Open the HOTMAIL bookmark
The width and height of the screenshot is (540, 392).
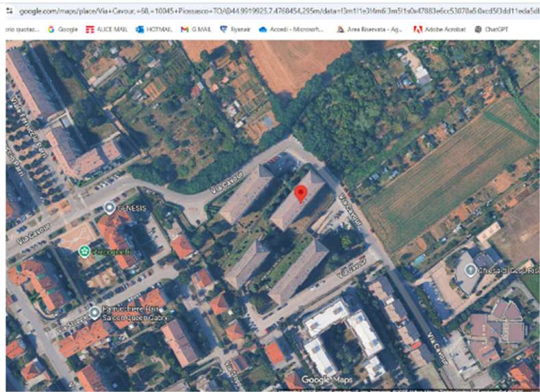154,29
